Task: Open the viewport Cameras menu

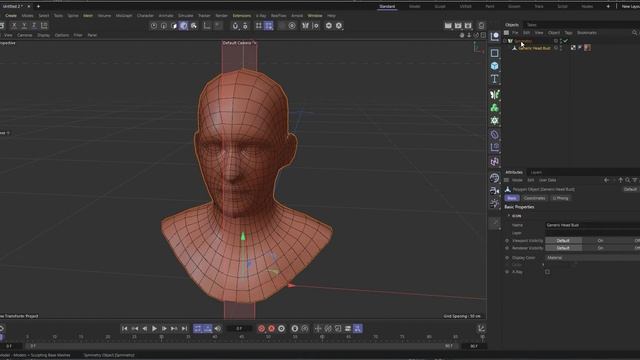Action: (24, 35)
